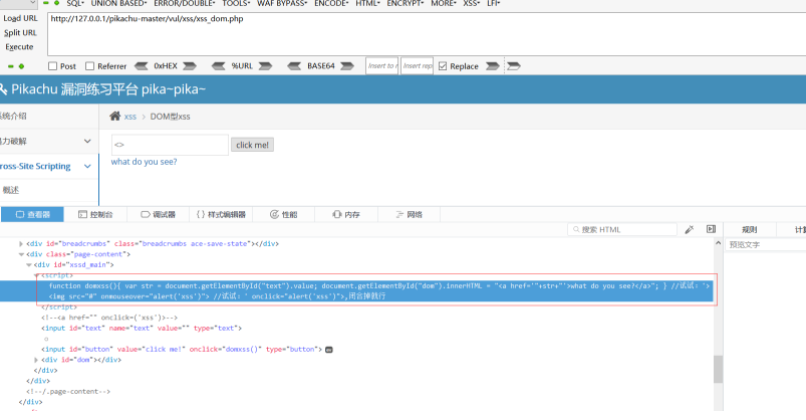
Task: Click the key icon in Pikachu header
Action: [3, 90]
